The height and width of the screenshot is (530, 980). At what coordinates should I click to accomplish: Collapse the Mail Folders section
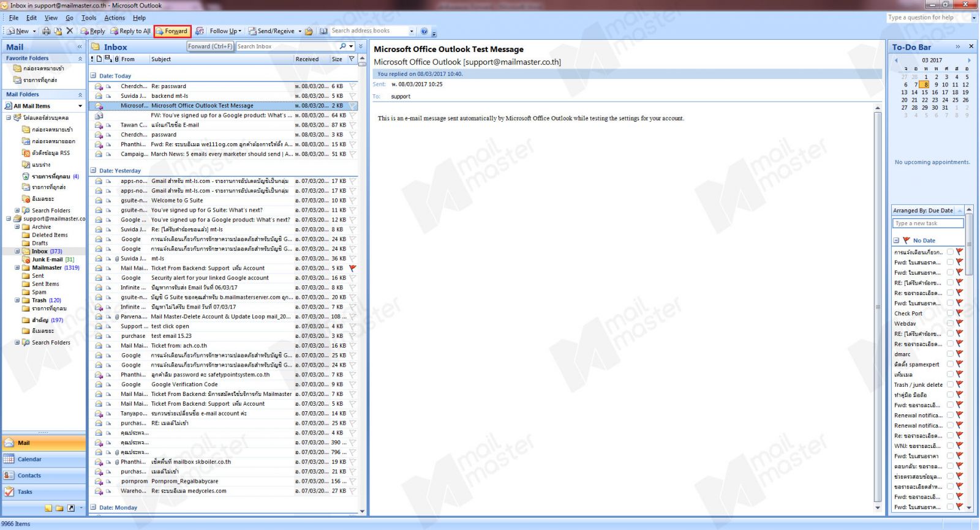coord(80,95)
